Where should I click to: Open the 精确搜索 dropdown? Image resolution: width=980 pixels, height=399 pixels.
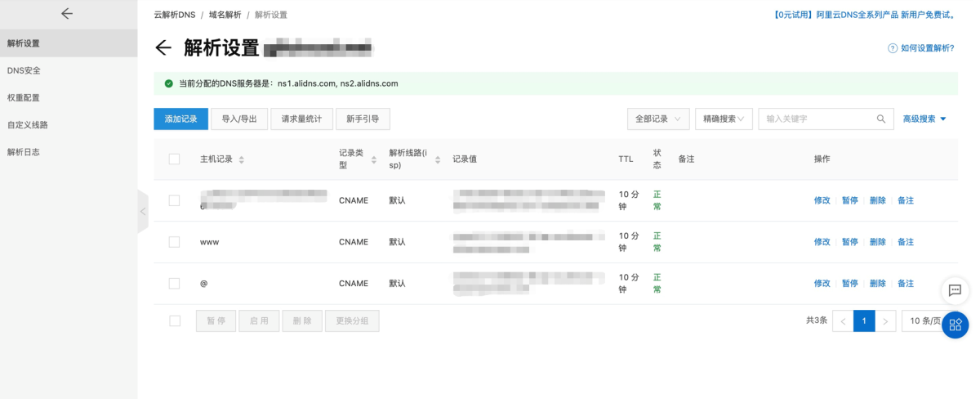pyautogui.click(x=724, y=119)
